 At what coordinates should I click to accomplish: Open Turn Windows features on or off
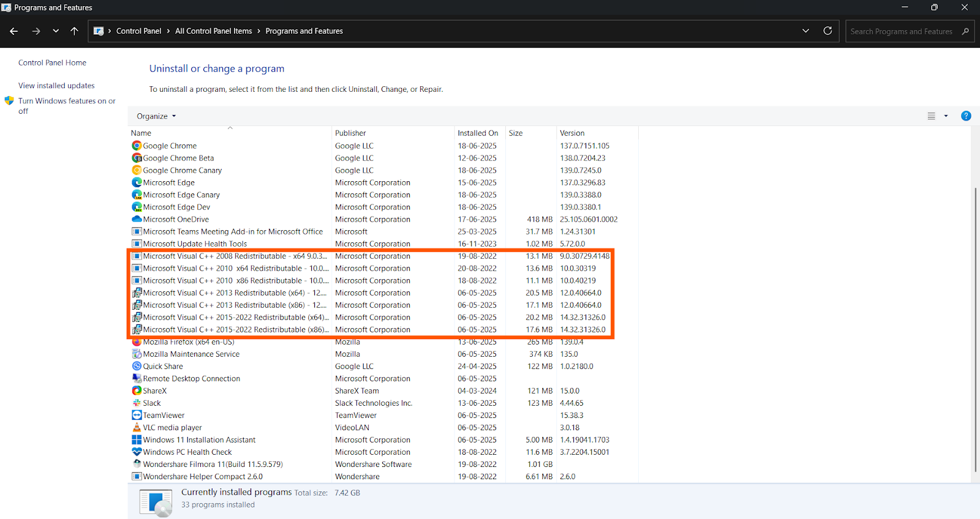67,106
